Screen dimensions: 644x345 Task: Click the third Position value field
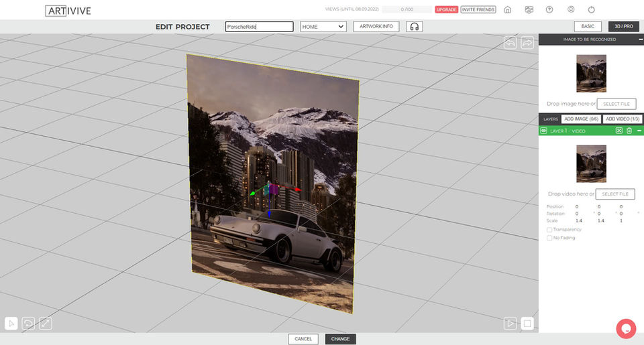point(621,207)
